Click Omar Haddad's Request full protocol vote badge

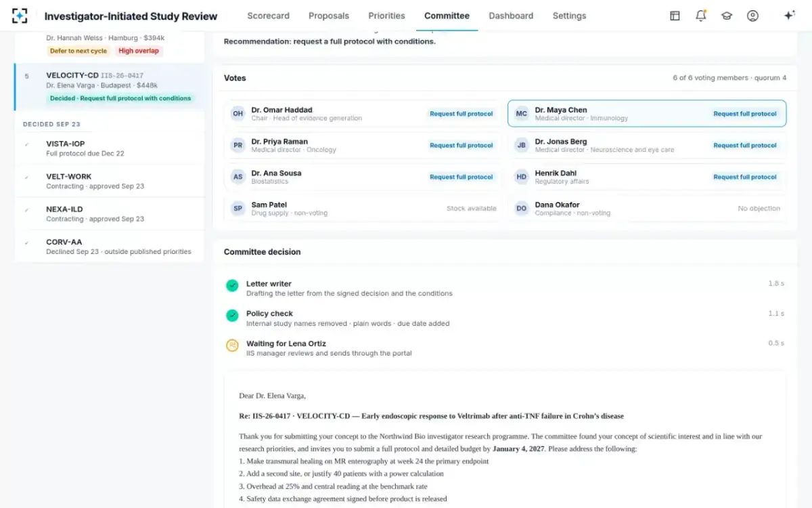[461, 114]
